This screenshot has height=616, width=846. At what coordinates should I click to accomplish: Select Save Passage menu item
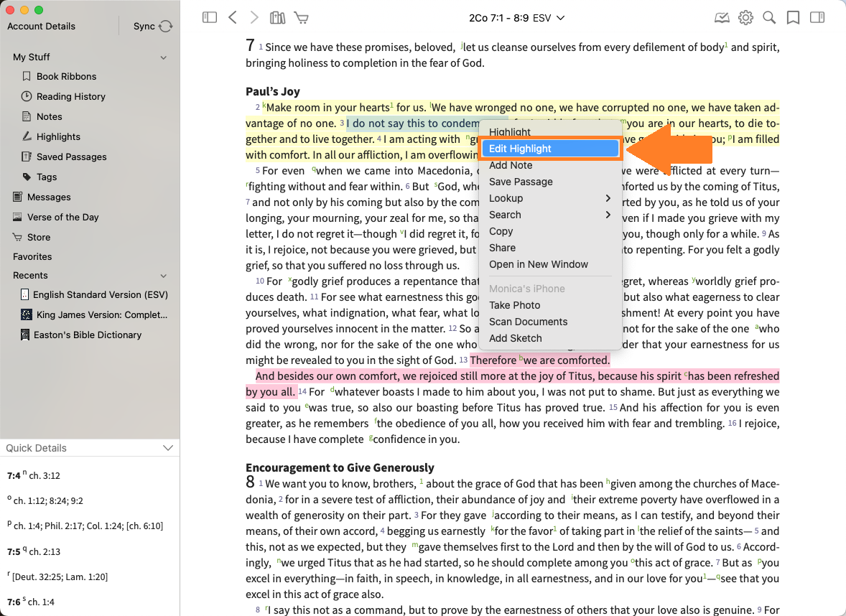[521, 182]
